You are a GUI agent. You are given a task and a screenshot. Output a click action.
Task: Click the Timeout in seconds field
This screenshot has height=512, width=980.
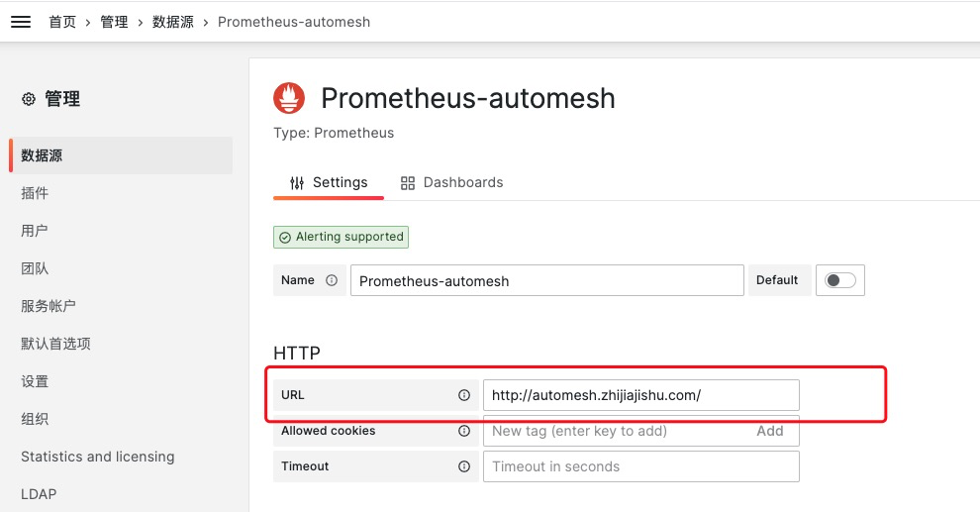click(x=641, y=466)
